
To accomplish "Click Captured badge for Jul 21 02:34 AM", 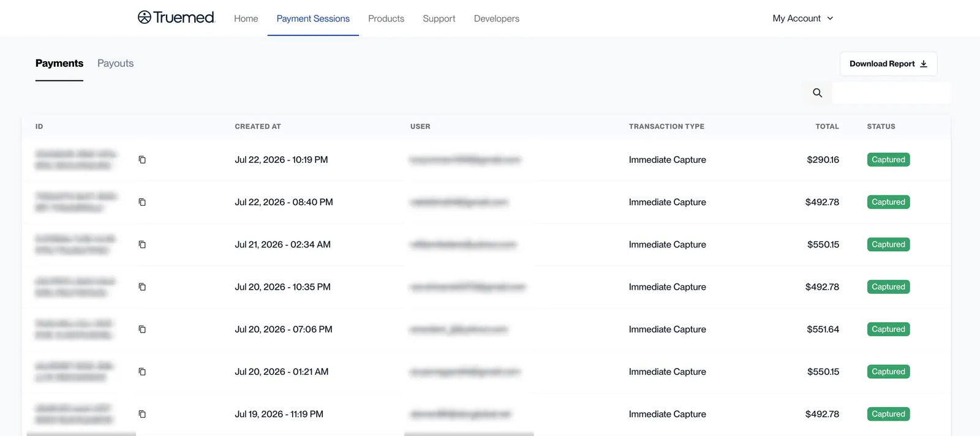I will (888, 244).
